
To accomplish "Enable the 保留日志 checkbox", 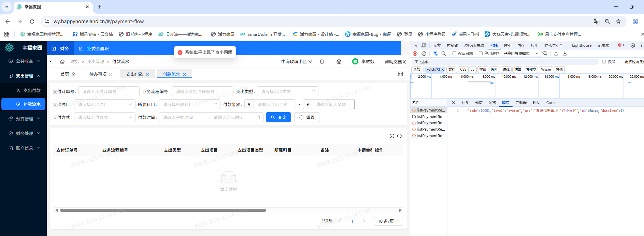I will [x=454, y=54].
